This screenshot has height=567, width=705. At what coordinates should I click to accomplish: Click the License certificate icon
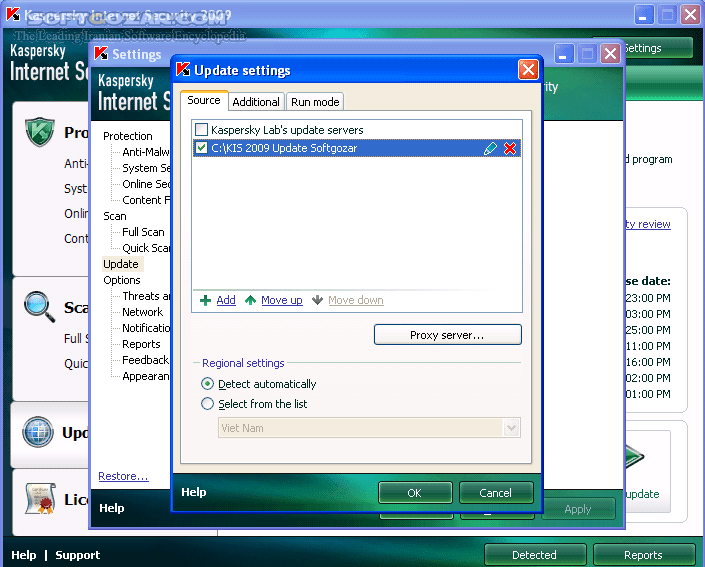(x=38, y=497)
